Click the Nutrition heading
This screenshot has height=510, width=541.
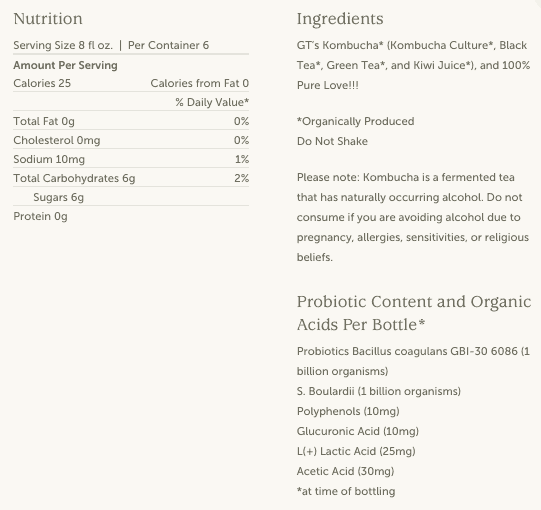pos(48,19)
